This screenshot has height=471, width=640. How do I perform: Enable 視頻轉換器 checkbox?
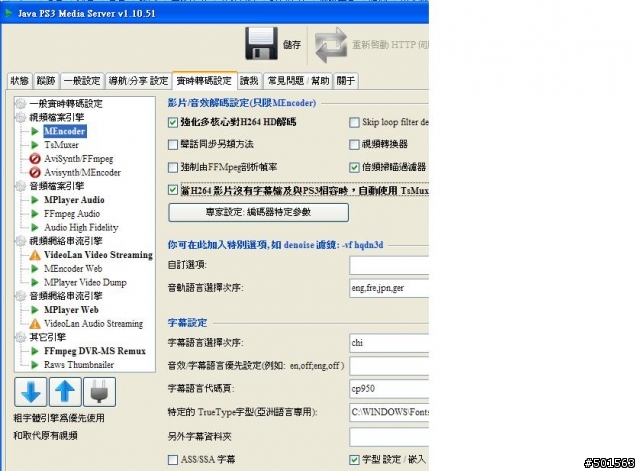tap(354, 144)
